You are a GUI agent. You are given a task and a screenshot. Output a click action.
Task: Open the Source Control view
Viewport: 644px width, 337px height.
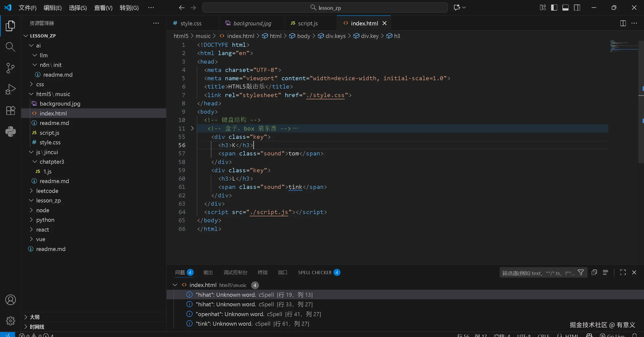[x=10, y=68]
